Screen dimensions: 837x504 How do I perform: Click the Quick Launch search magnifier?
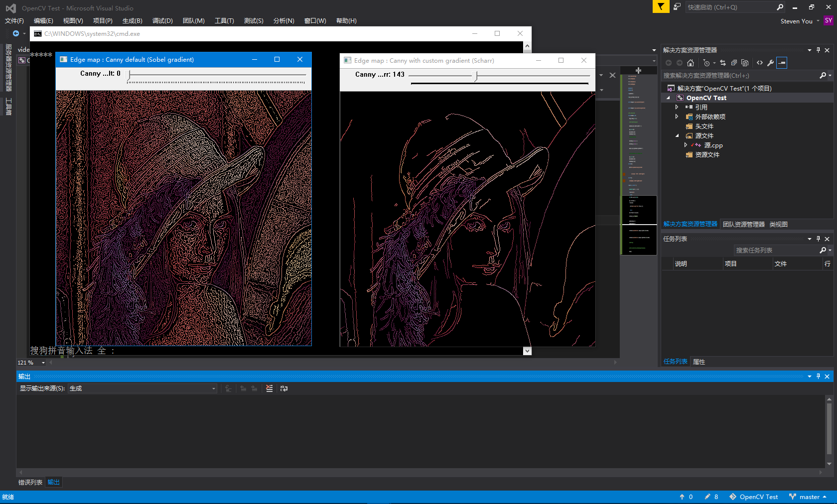click(780, 7)
